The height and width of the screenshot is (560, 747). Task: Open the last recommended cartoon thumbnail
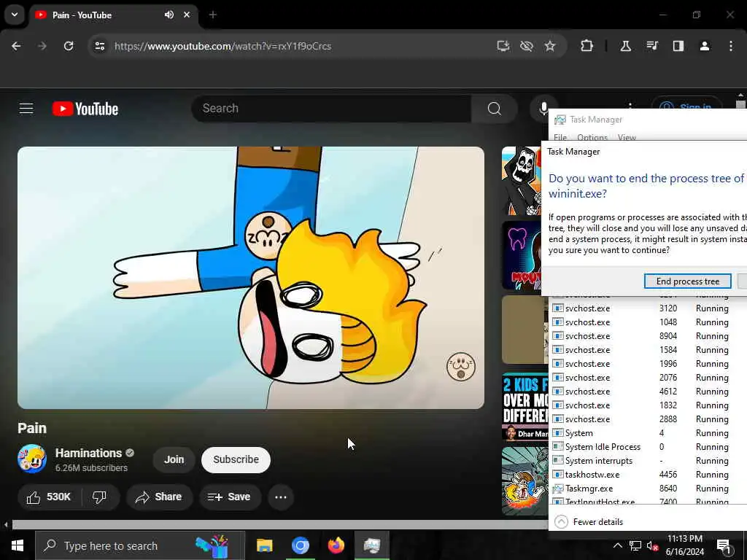[x=525, y=481]
